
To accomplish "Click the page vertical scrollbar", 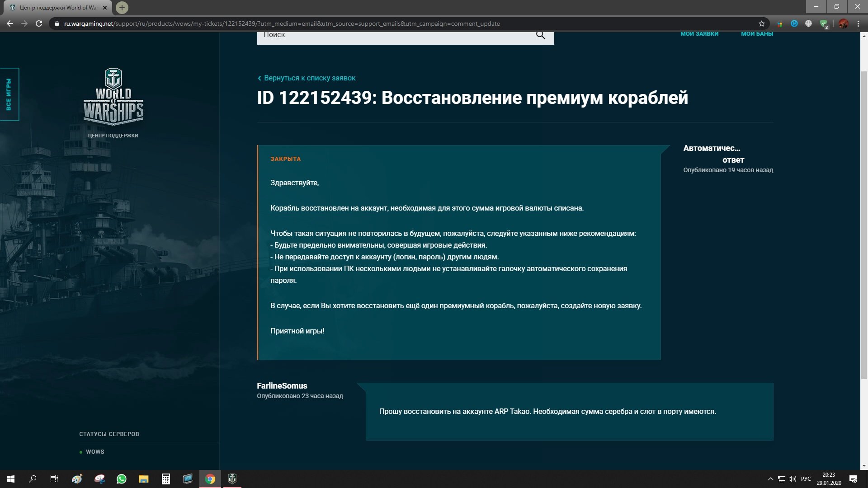I will [864, 225].
